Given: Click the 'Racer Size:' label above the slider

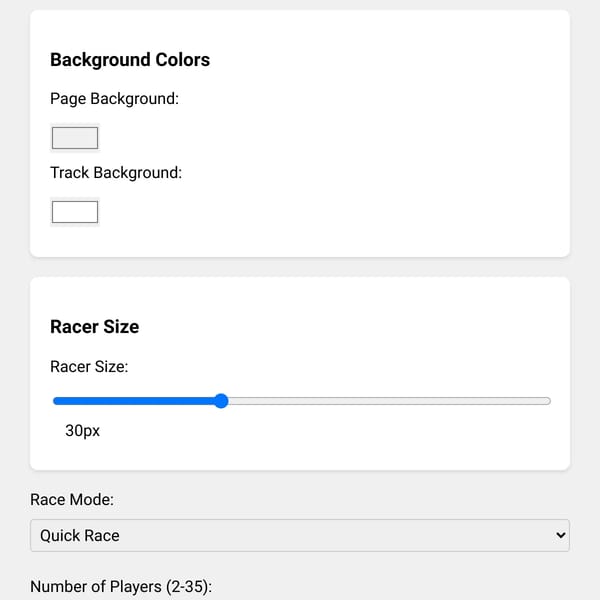Looking at the screenshot, I should tap(89, 367).
